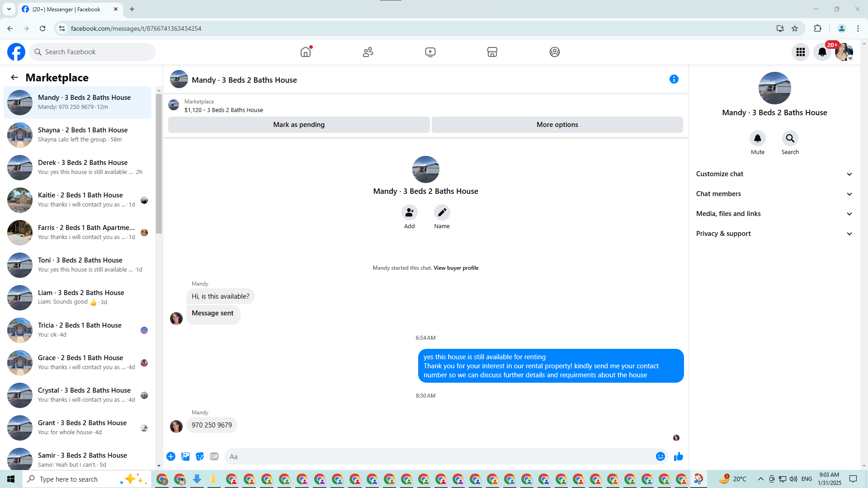Screen dimensions: 868x488
Task: Bookmark this page with star icon
Action: coord(795,28)
